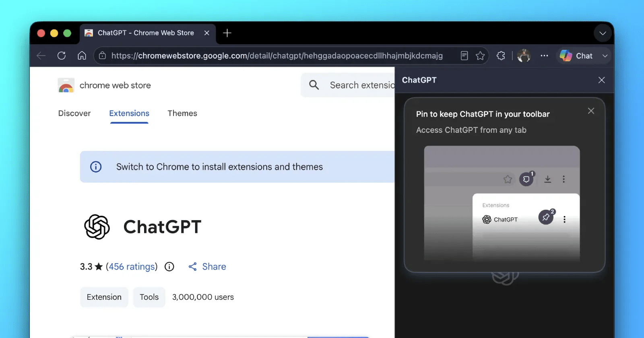Viewport: 644px width, 338px height.
Task: Open the browser three-dots settings menu
Action: coord(544,56)
